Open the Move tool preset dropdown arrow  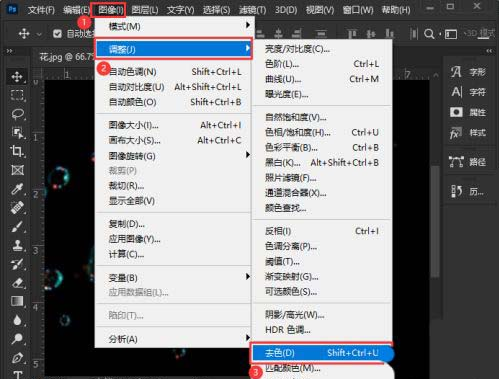click(x=39, y=34)
